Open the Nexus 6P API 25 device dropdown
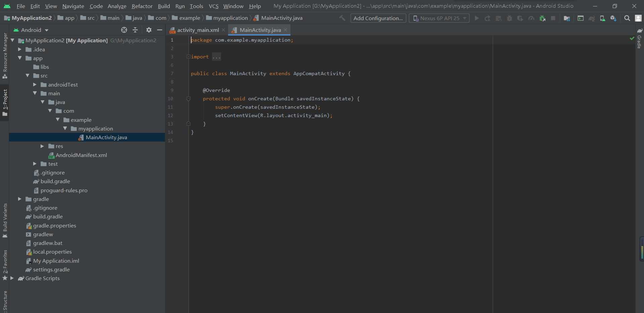The height and width of the screenshot is (313, 644). (x=439, y=18)
